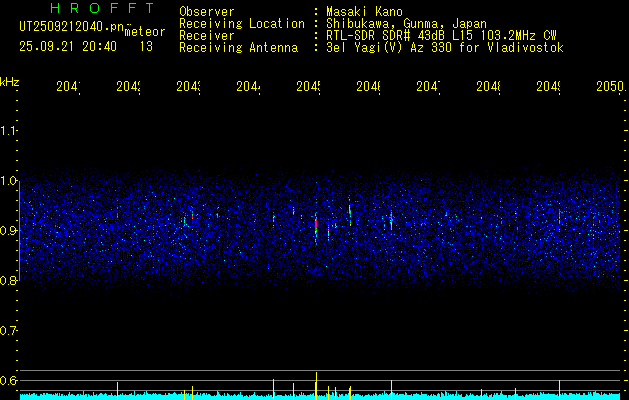Click the tallest yellow spike in the bottom strip
Image resolution: width=629 pixels, height=400 pixels.
(x=316, y=385)
